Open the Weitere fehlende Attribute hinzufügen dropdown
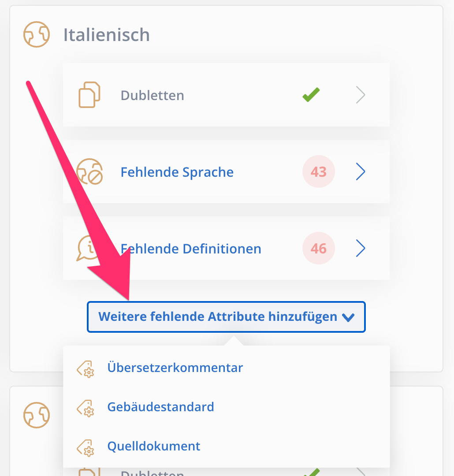 click(x=226, y=317)
